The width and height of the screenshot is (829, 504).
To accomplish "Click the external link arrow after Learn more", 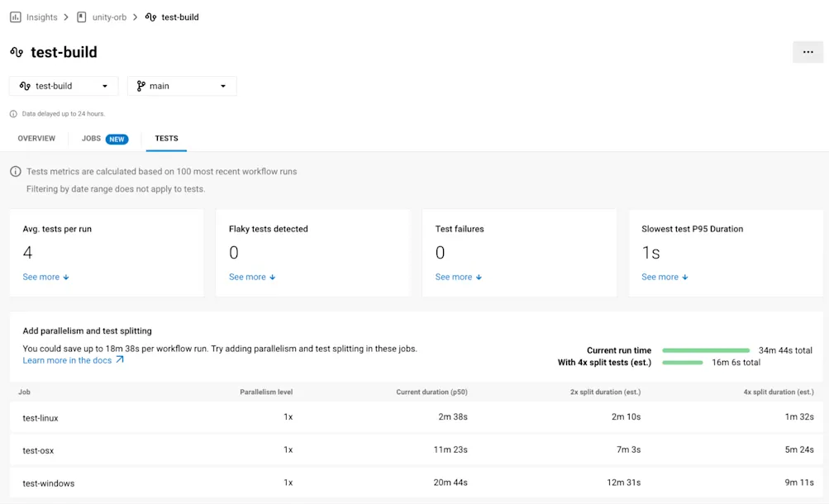I will (x=120, y=360).
